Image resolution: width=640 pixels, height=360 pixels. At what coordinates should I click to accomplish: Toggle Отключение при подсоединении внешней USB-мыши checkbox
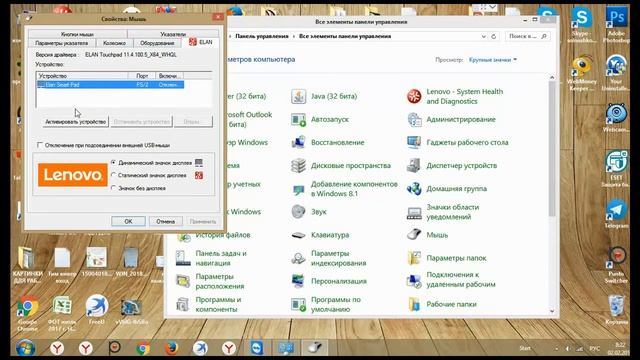point(40,145)
